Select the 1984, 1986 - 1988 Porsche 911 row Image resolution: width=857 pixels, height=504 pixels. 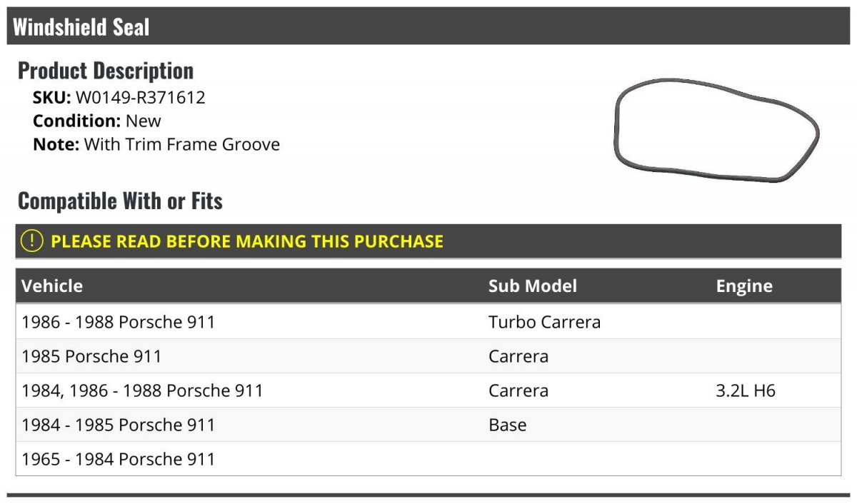(428, 390)
